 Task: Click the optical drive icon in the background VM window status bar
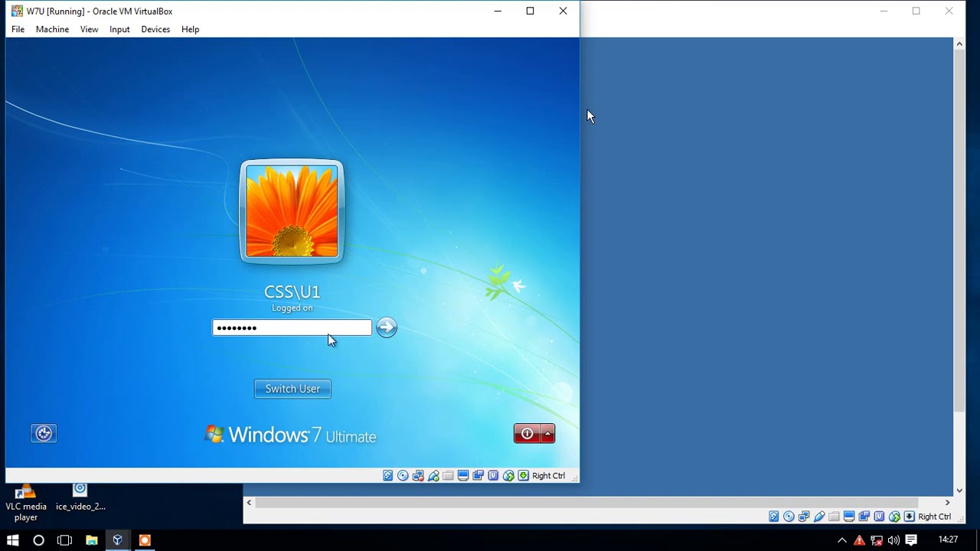(789, 517)
